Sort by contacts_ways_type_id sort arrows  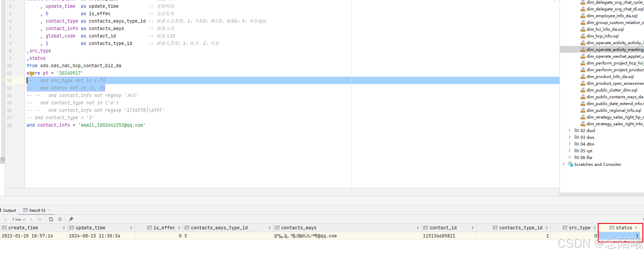(269, 228)
